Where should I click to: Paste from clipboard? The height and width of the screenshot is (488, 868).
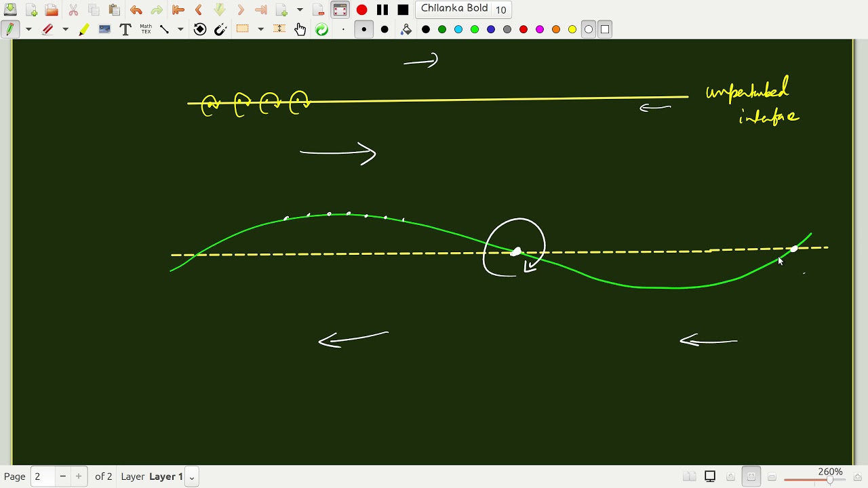[x=114, y=9]
